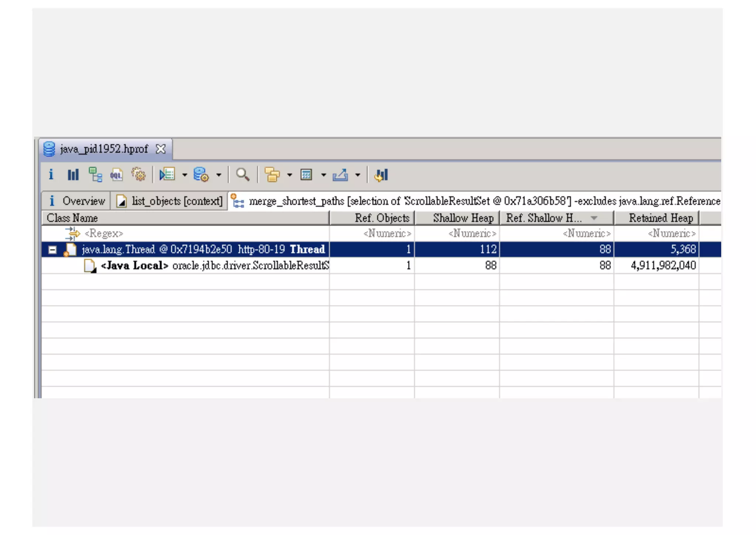Image resolution: width=756 pixels, height=535 pixels.
Task: Open the histogram bar chart view
Action: 73,174
